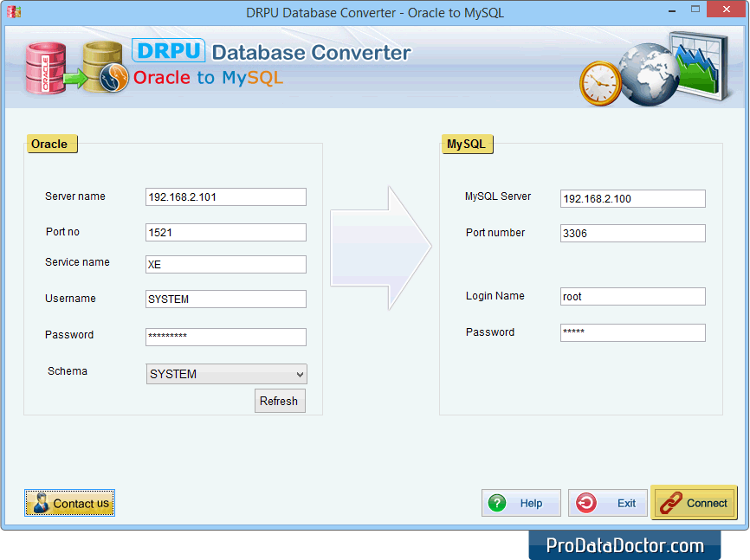
Task: Click the globe icon in header
Action: click(649, 74)
